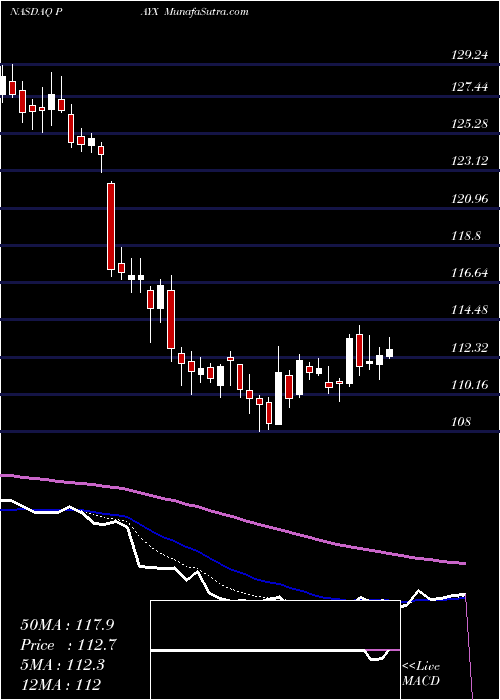Click the 127.44 price level label
The height and width of the screenshot is (700, 500).
469,88
